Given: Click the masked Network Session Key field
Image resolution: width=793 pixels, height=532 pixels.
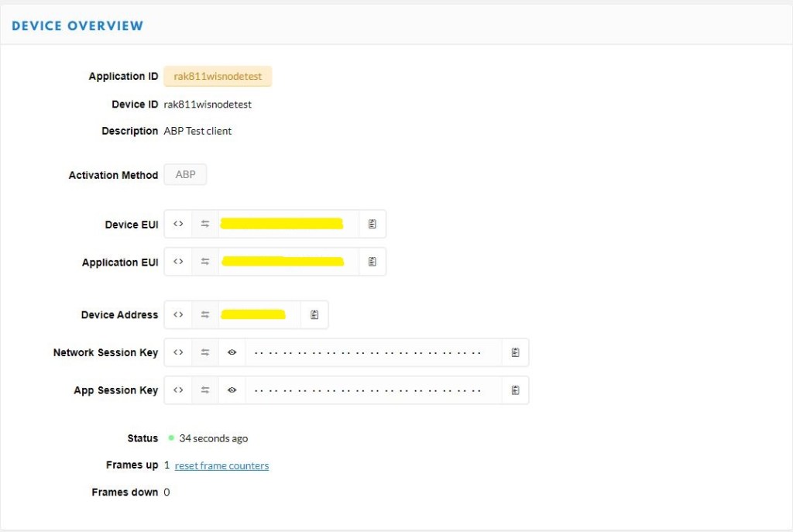Looking at the screenshot, I should tap(372, 352).
